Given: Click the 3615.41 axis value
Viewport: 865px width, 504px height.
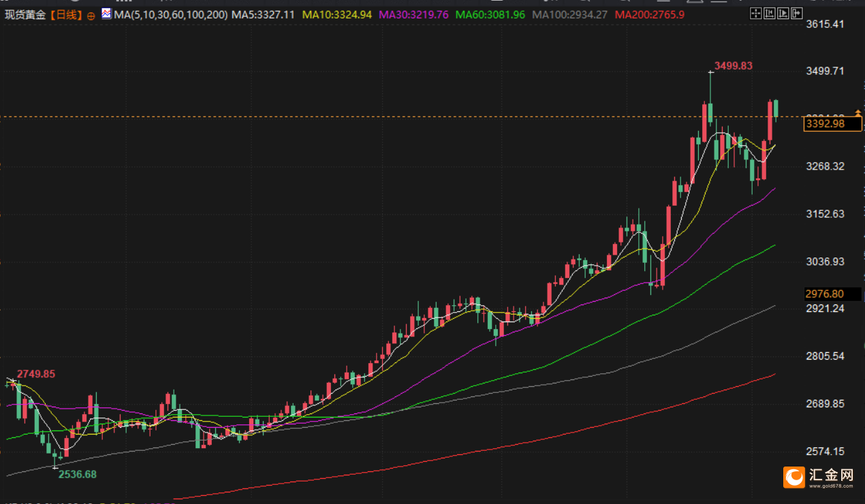Looking at the screenshot, I should (824, 24).
